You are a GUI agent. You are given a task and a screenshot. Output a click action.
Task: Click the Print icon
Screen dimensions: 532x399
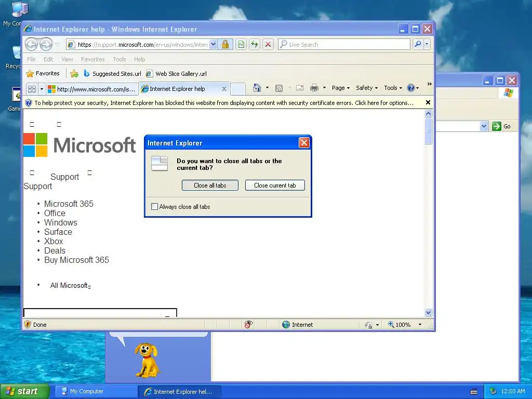coord(314,88)
